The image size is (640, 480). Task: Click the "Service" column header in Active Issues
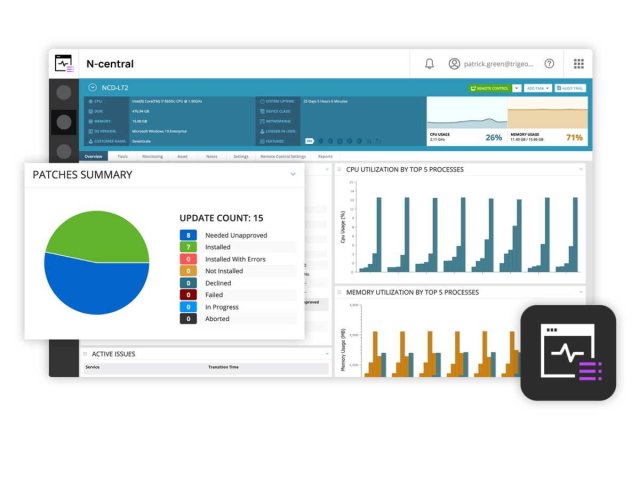pos(92,367)
